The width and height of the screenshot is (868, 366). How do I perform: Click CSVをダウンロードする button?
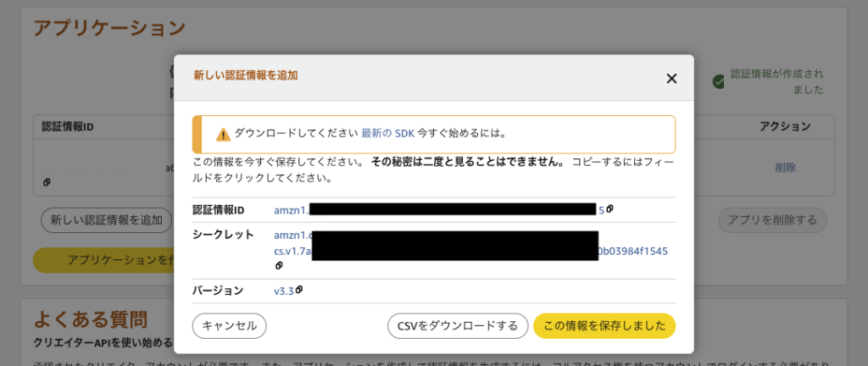click(458, 325)
